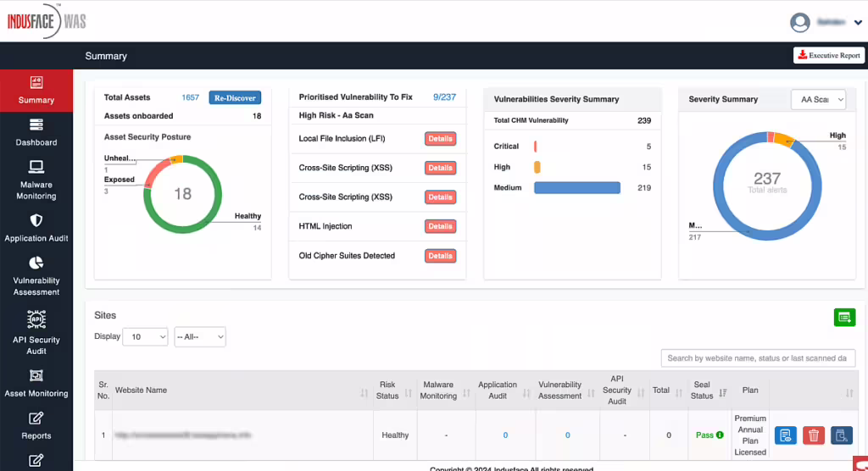Open the user profile avatar menu
The image size is (868, 471).
click(x=799, y=22)
